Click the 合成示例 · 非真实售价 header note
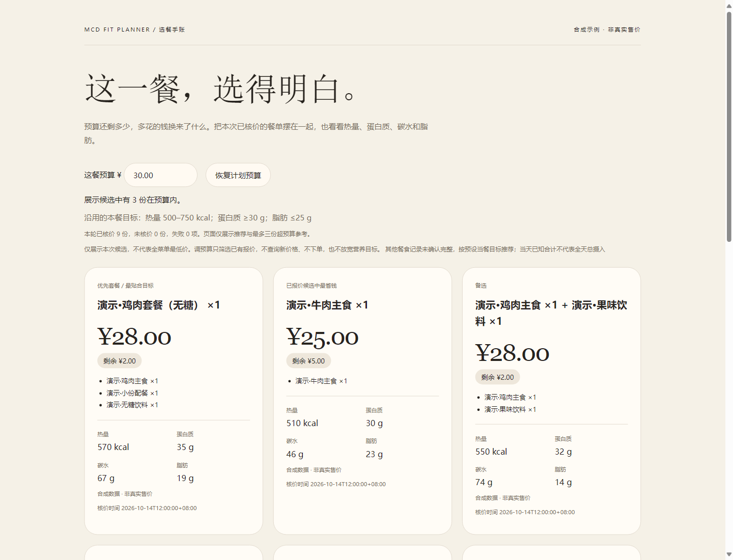Viewport: 733px width, 560px height. point(607,30)
